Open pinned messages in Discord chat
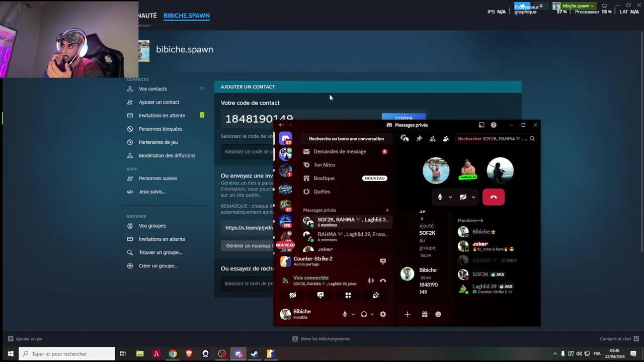This screenshot has height=362, width=644. click(x=419, y=139)
